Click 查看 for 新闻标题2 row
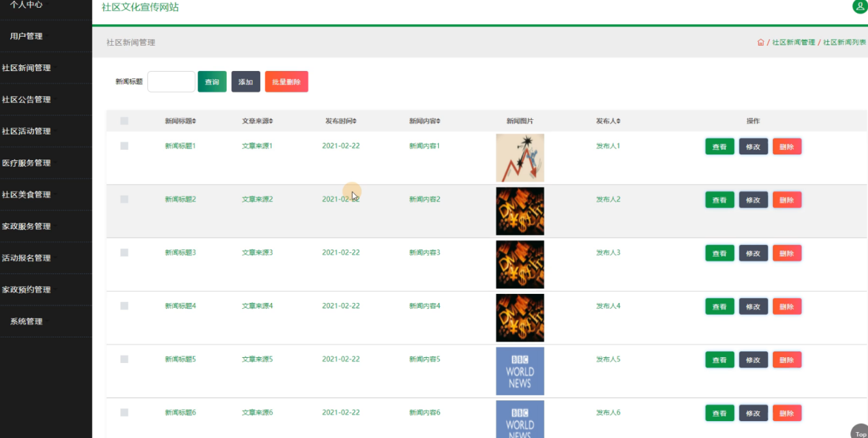The height and width of the screenshot is (438, 868). (x=720, y=200)
